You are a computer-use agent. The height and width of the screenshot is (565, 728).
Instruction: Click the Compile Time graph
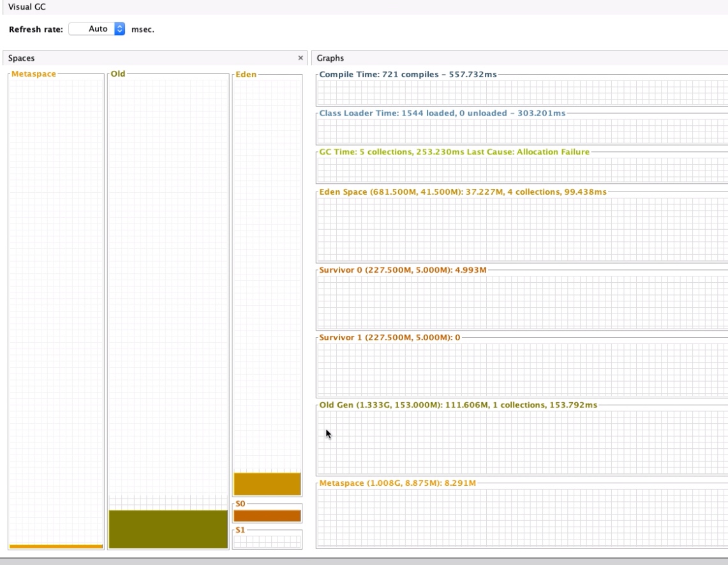[x=521, y=93]
